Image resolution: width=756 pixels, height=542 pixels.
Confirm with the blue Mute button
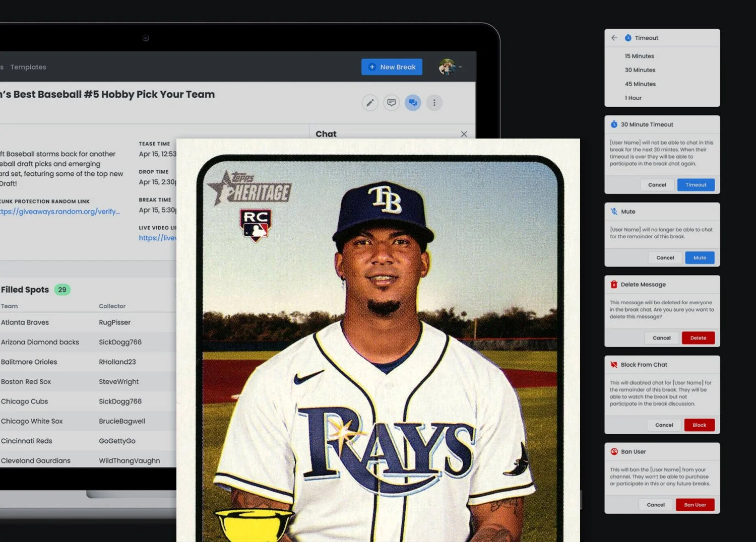pos(700,258)
